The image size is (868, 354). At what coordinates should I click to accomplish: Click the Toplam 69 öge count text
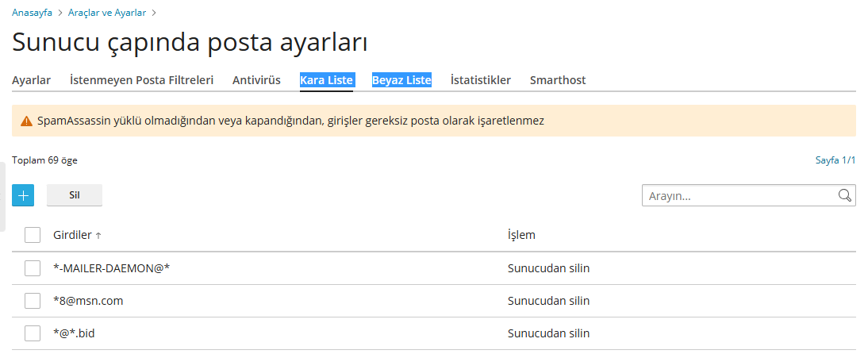[x=45, y=160]
